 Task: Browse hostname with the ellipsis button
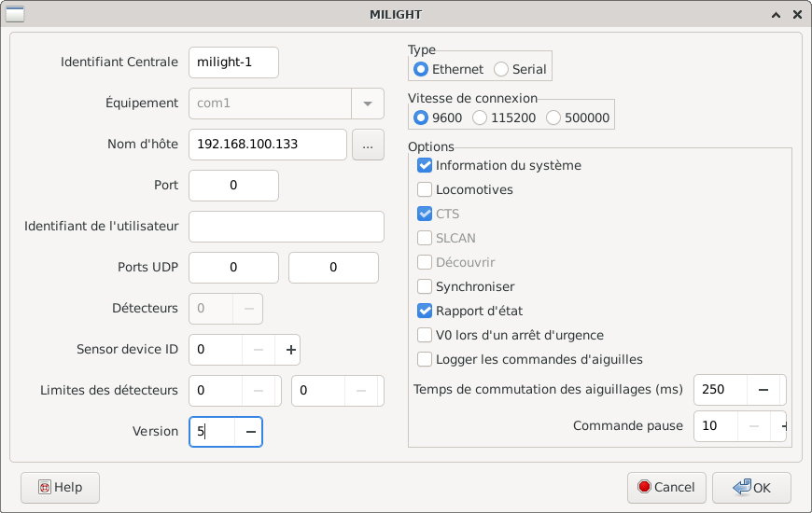point(368,145)
